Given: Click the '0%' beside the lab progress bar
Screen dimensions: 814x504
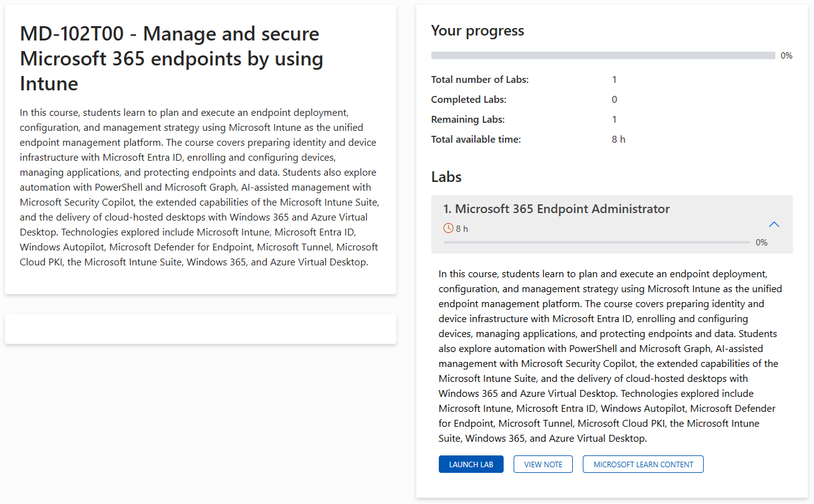Looking at the screenshot, I should pos(762,242).
